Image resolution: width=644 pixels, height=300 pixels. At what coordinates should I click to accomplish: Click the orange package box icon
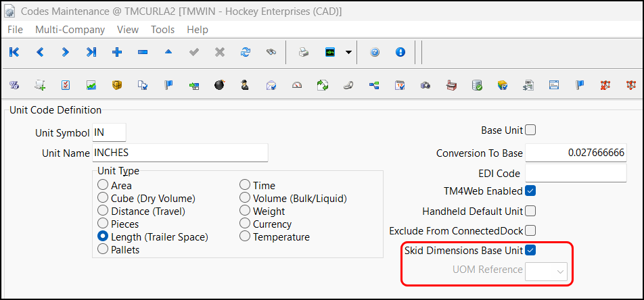tap(117, 85)
